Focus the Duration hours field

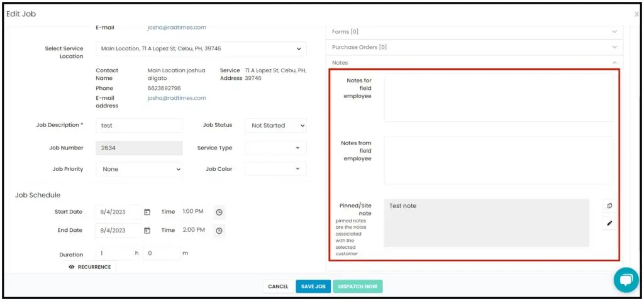(114, 253)
